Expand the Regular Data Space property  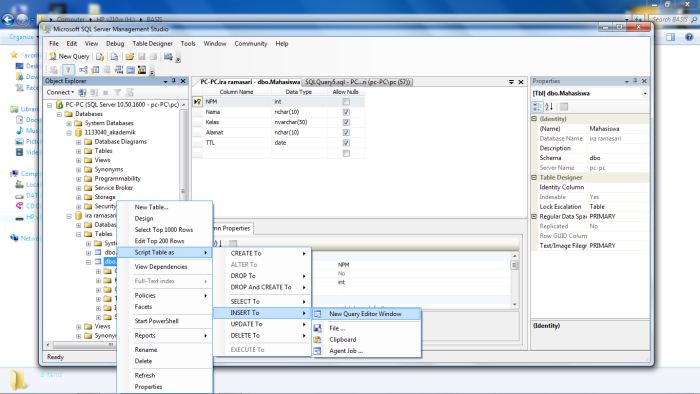(x=534, y=216)
